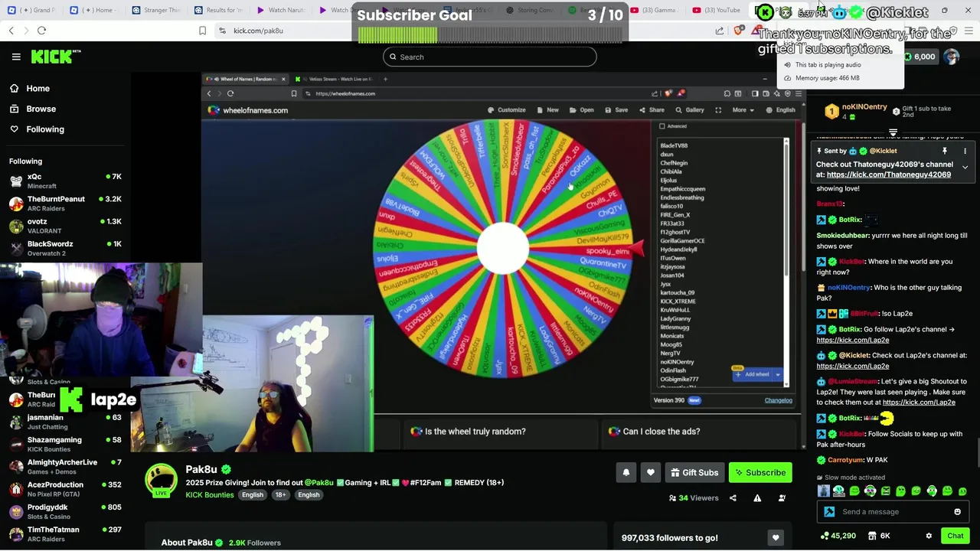Click the follower goal heart icon
980x551 pixels.
[x=776, y=538]
